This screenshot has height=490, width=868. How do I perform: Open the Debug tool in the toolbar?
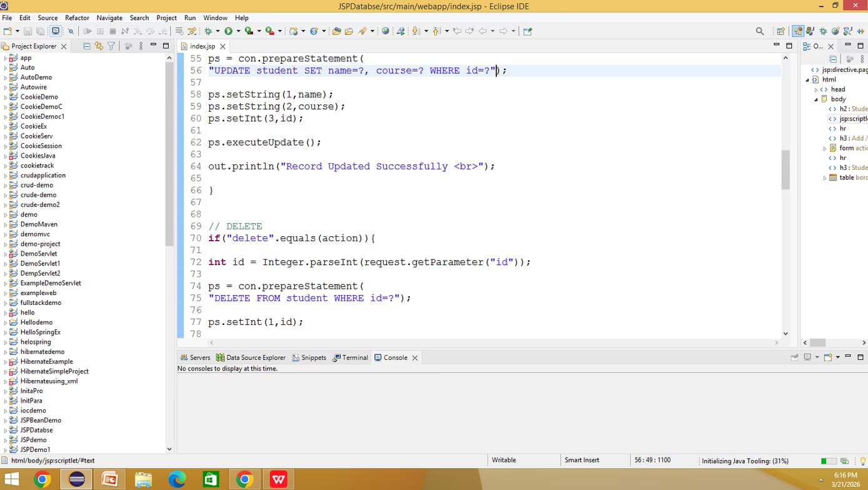coord(208,31)
